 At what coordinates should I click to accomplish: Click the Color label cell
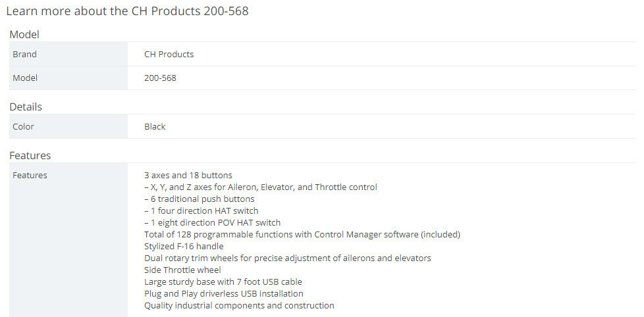coord(68,127)
